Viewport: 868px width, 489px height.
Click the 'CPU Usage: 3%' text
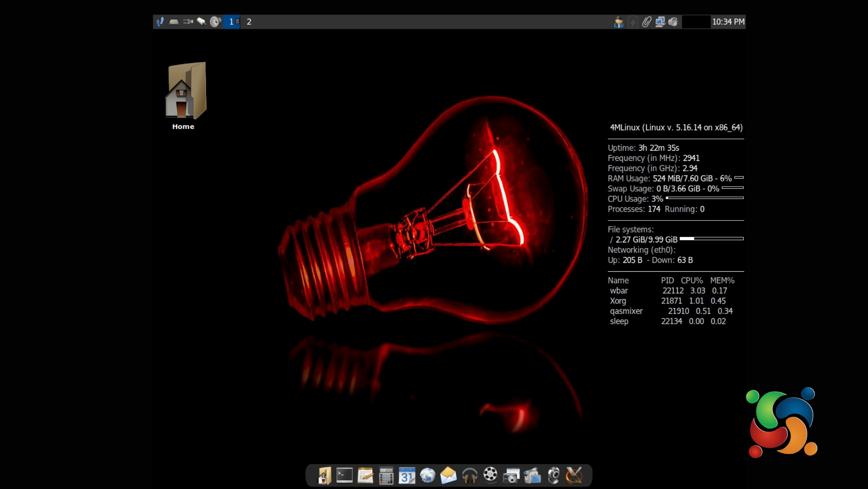click(635, 199)
